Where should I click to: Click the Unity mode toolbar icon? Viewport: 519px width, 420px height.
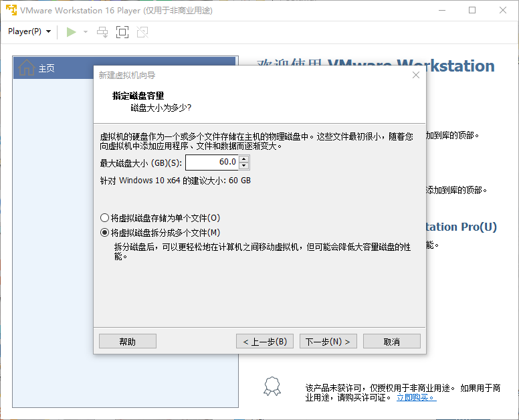pyautogui.click(x=142, y=32)
